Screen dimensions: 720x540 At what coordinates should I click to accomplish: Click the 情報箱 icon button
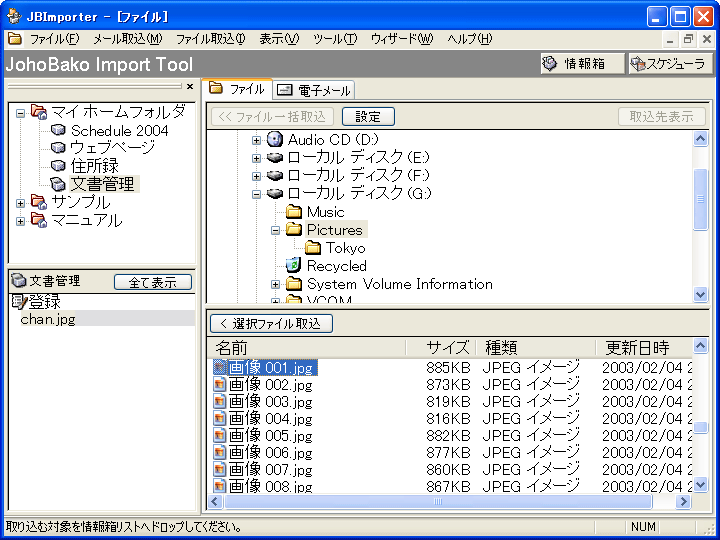click(x=582, y=64)
